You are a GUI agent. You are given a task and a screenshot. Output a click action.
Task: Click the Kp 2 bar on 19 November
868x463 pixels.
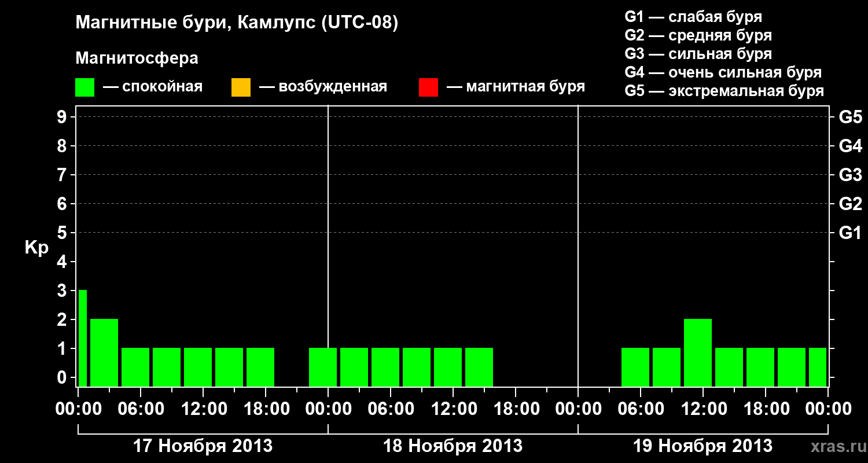coord(698,352)
